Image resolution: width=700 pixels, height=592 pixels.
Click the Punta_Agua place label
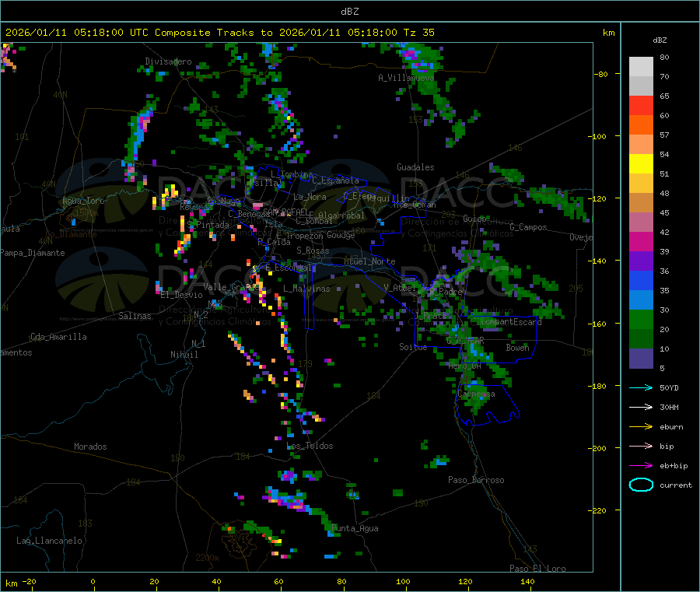(355, 528)
